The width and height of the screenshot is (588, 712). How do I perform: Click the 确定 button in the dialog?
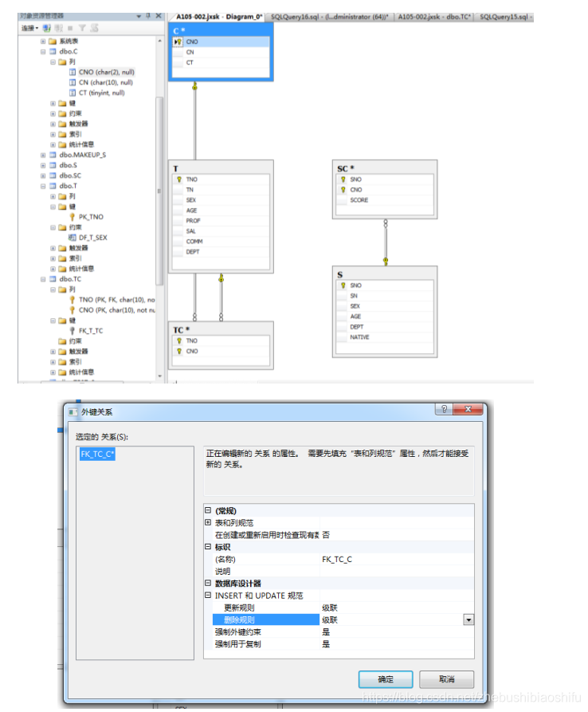coord(386,679)
